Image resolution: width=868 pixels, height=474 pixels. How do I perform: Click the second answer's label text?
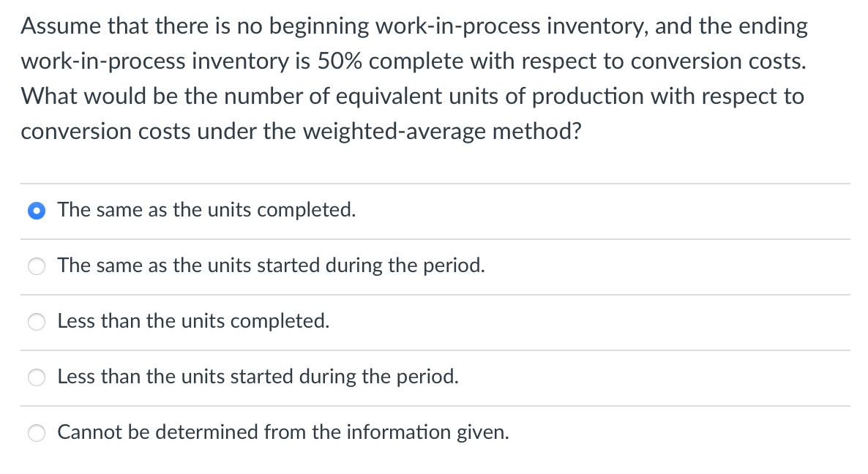[x=271, y=266]
